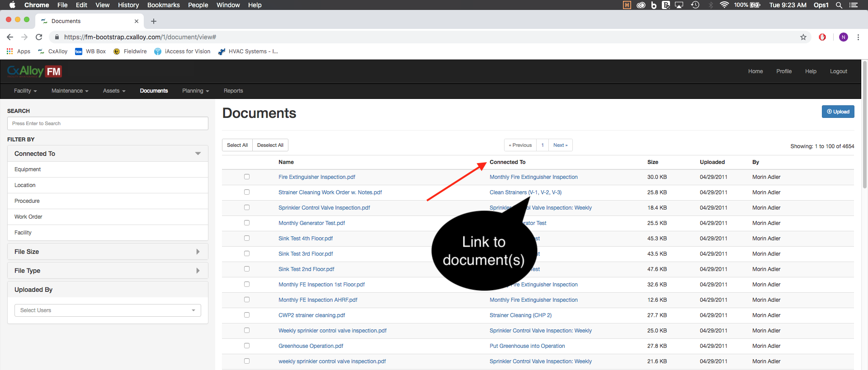Open Fire Extinguisher Inspection.pdf link

point(317,177)
